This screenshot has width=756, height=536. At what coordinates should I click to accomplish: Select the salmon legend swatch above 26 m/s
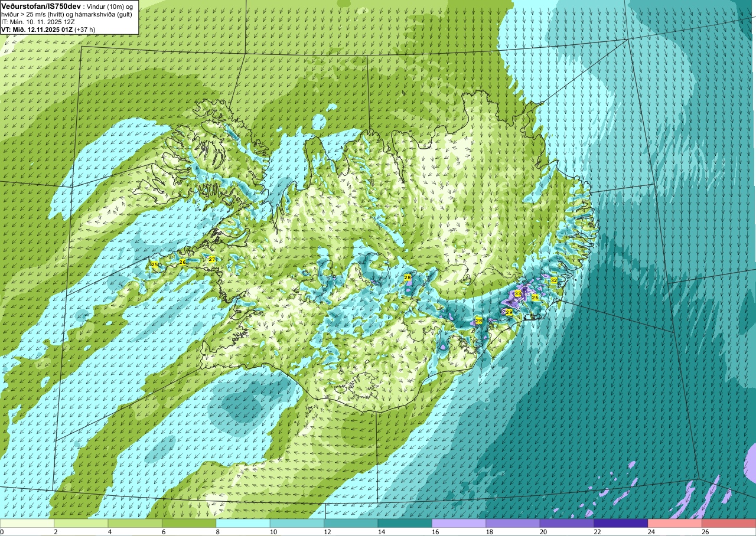[729, 523]
